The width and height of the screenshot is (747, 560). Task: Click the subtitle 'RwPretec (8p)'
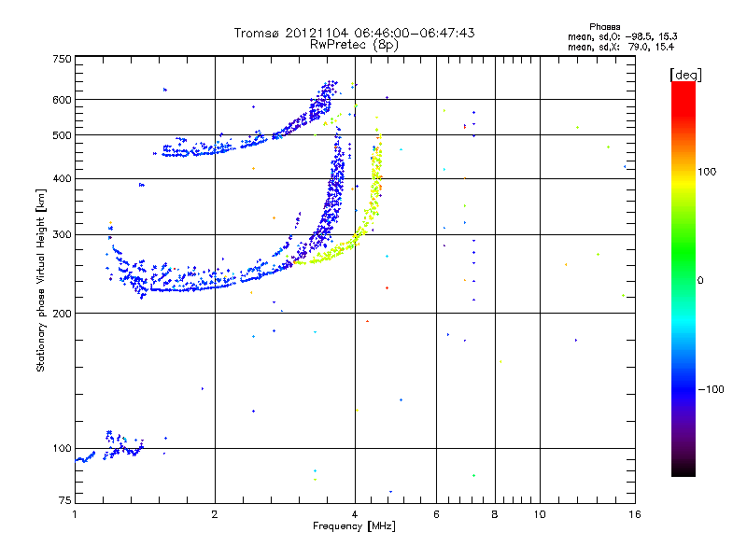pyautogui.click(x=354, y=45)
